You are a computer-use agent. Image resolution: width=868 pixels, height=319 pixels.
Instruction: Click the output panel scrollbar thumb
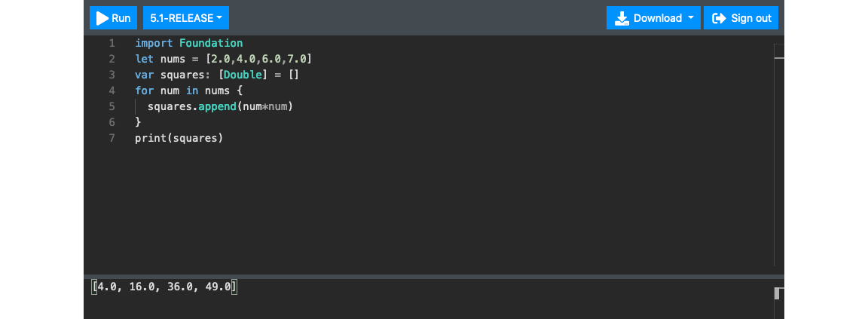point(779,293)
